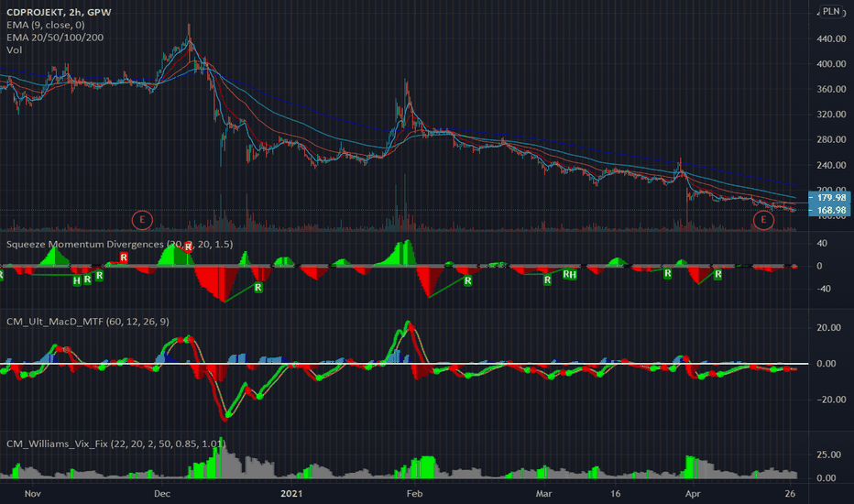
Task: Click the 320.00 price axis label
Action: pos(832,115)
